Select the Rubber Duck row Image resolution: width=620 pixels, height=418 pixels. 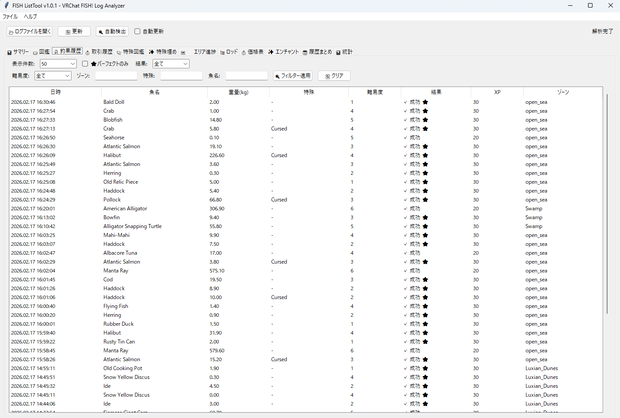pos(306,324)
